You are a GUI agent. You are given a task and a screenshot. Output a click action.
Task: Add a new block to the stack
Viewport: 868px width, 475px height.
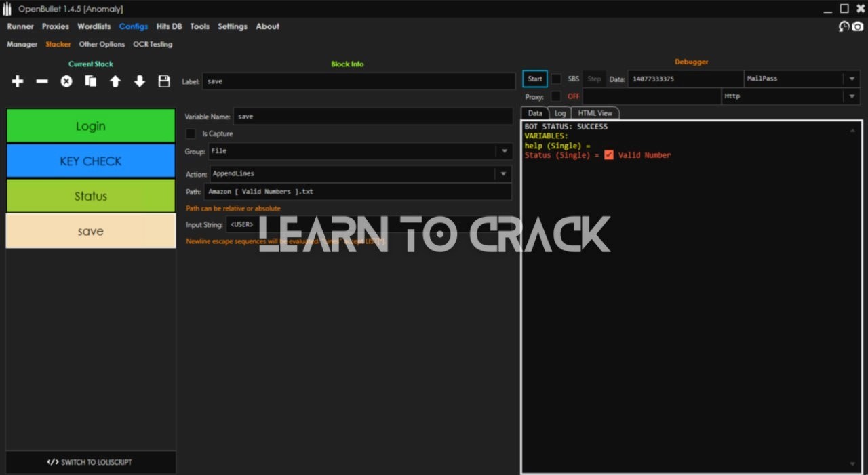click(18, 81)
